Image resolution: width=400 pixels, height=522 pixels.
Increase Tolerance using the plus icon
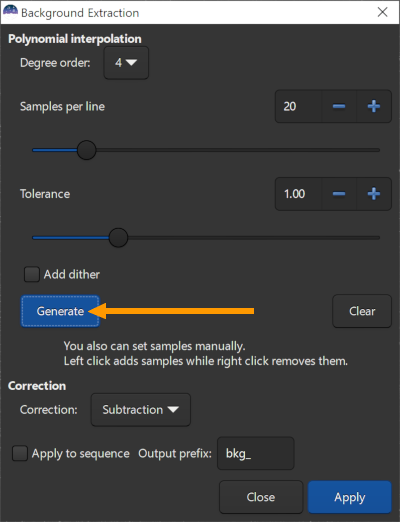(x=374, y=194)
